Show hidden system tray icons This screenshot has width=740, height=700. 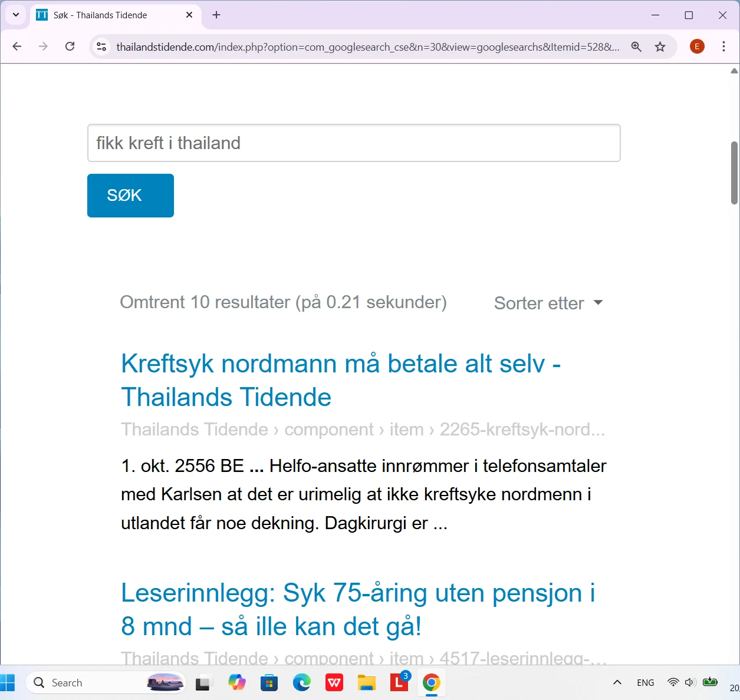tap(617, 682)
